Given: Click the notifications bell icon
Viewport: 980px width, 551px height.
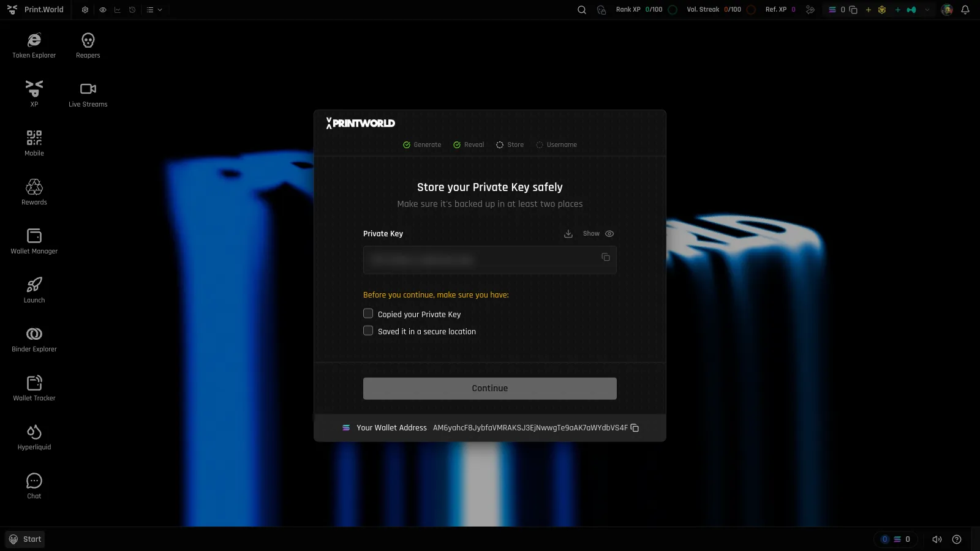Looking at the screenshot, I should [965, 10].
